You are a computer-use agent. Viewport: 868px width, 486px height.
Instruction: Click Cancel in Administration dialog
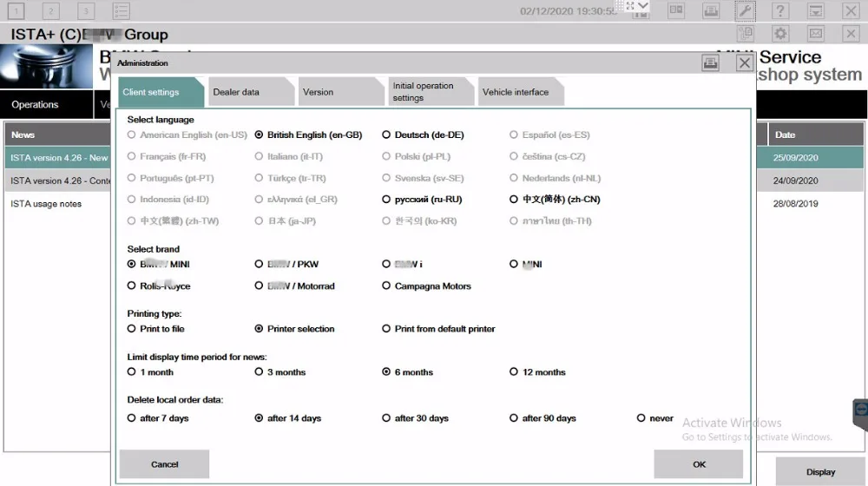[164, 464]
